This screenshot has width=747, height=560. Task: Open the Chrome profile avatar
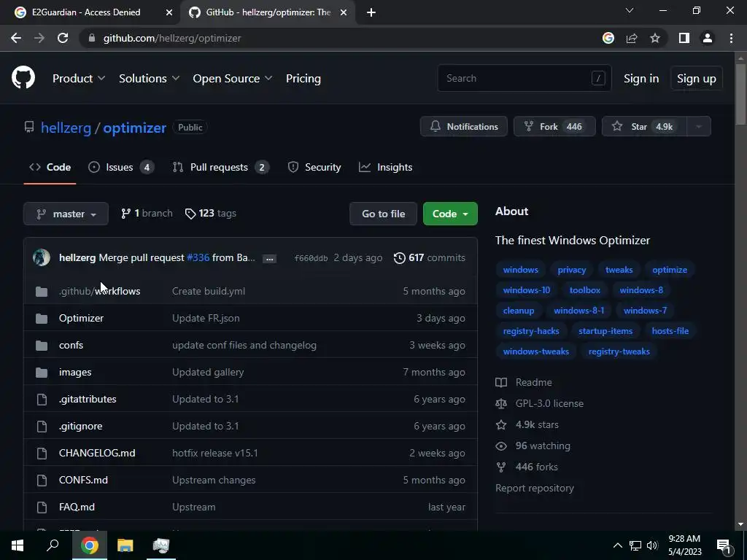(x=708, y=38)
